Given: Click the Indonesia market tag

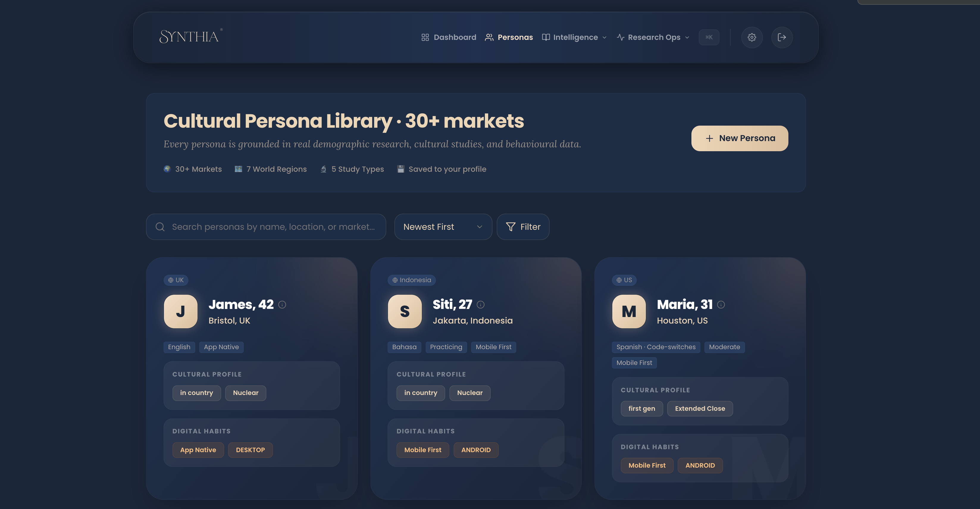Looking at the screenshot, I should pos(412,280).
